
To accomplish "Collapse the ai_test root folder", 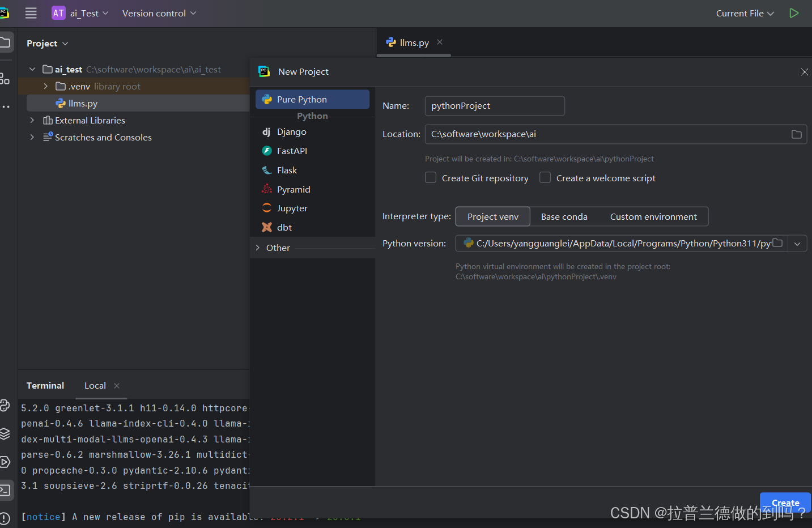I will (x=32, y=69).
